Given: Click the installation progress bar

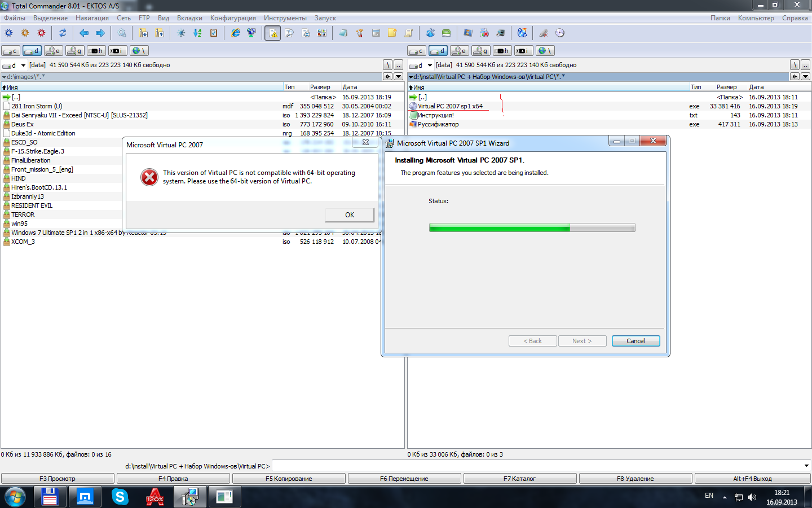Looking at the screenshot, I should (532, 227).
